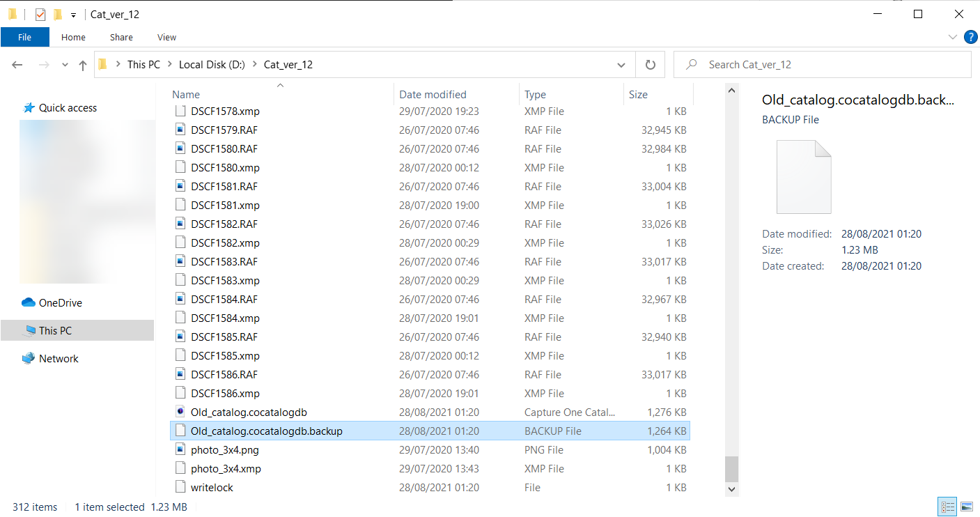Select This PC in the navigation pane
The width and height of the screenshot is (980, 517).
pos(77,331)
